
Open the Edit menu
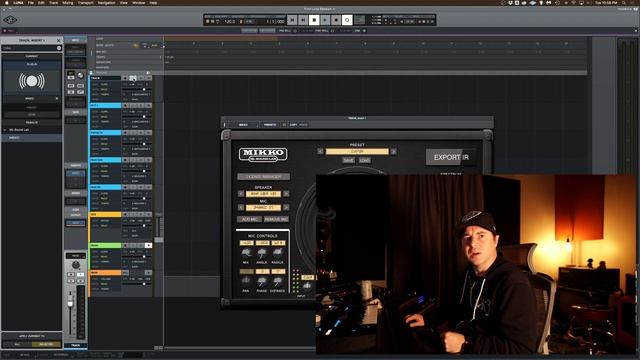point(41,2)
